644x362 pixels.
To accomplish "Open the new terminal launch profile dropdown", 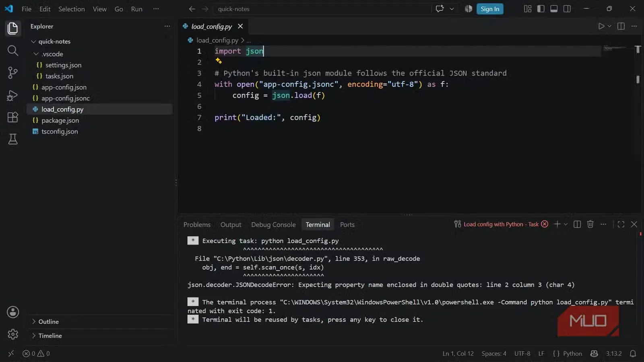I will click(x=566, y=224).
